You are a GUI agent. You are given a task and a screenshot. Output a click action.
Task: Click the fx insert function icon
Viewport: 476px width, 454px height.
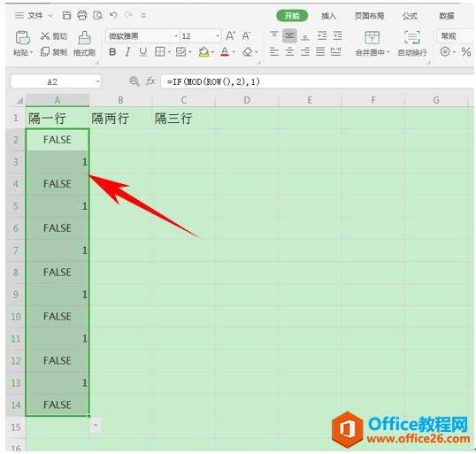(150, 81)
